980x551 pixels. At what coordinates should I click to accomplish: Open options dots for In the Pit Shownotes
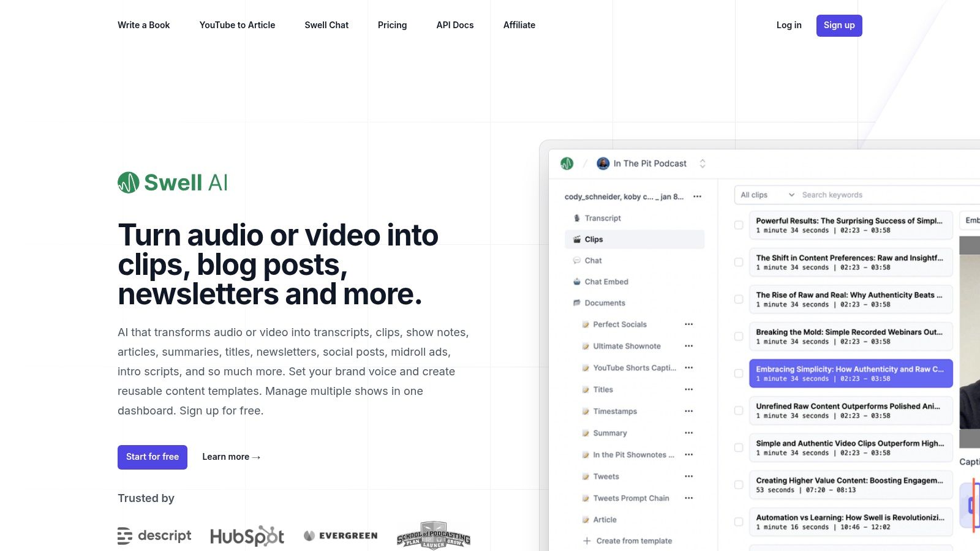(x=689, y=455)
